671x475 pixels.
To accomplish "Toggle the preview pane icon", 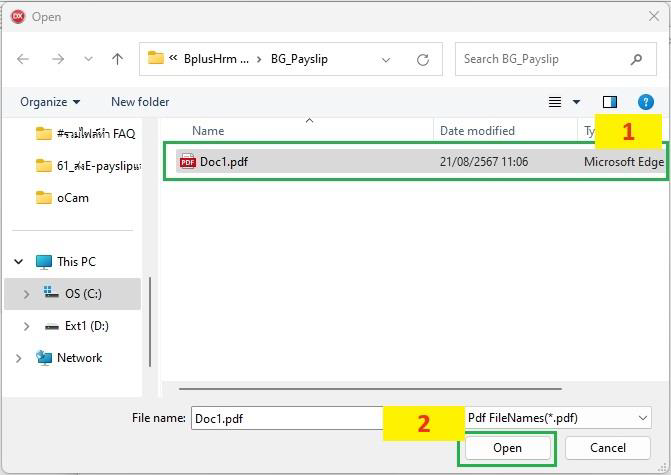I will 610,102.
